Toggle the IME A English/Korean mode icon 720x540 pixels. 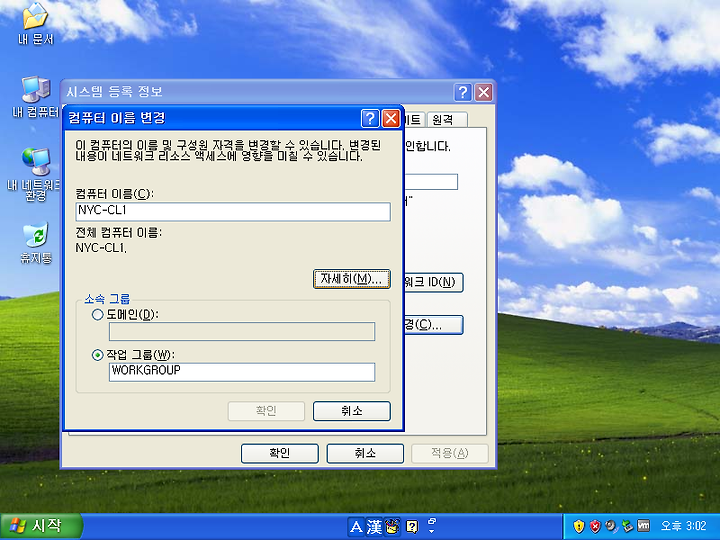(356, 527)
